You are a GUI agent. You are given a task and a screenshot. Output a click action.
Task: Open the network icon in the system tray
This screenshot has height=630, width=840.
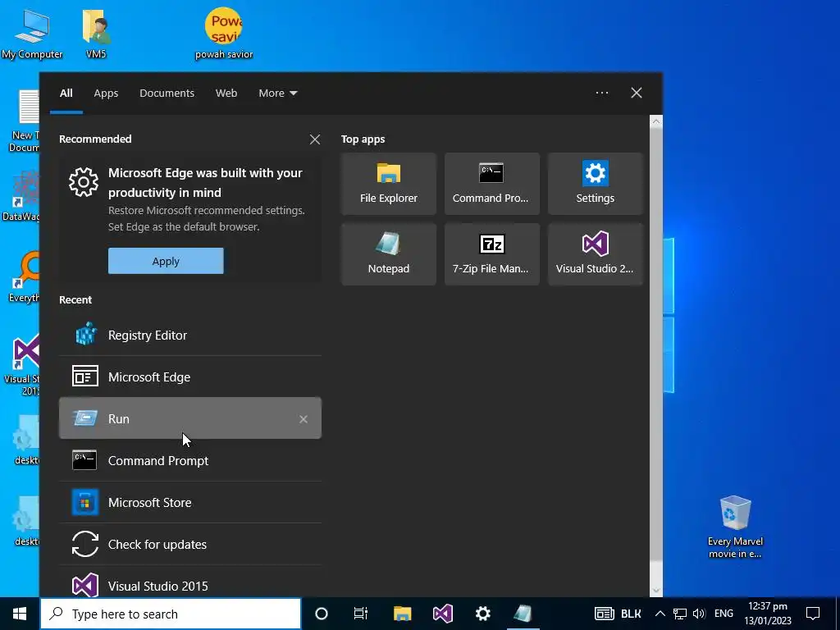click(x=680, y=614)
